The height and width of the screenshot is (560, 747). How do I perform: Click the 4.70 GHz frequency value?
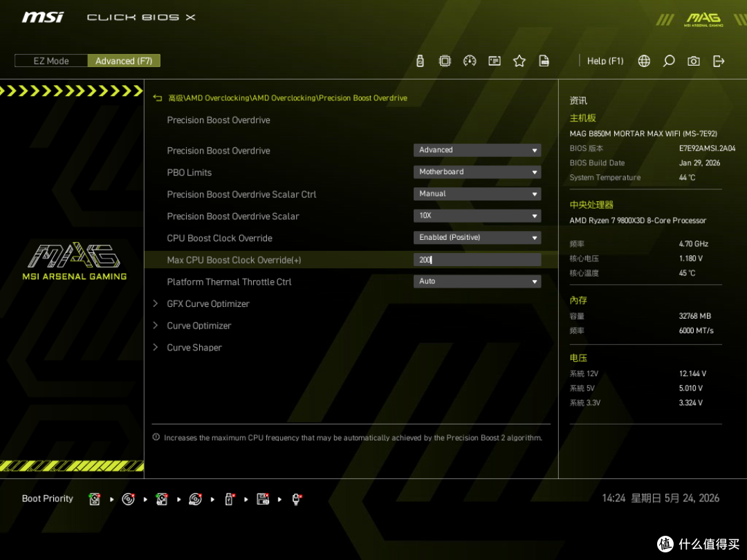[x=694, y=244]
